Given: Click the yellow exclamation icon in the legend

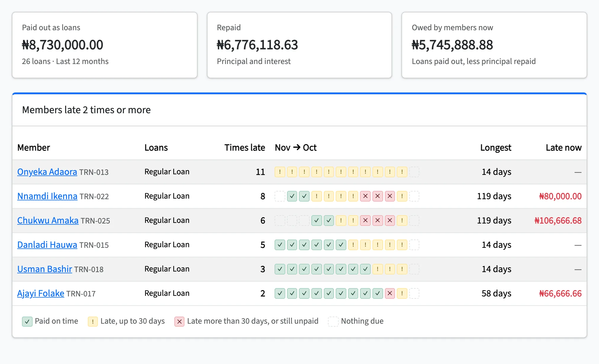Looking at the screenshot, I should click(93, 322).
